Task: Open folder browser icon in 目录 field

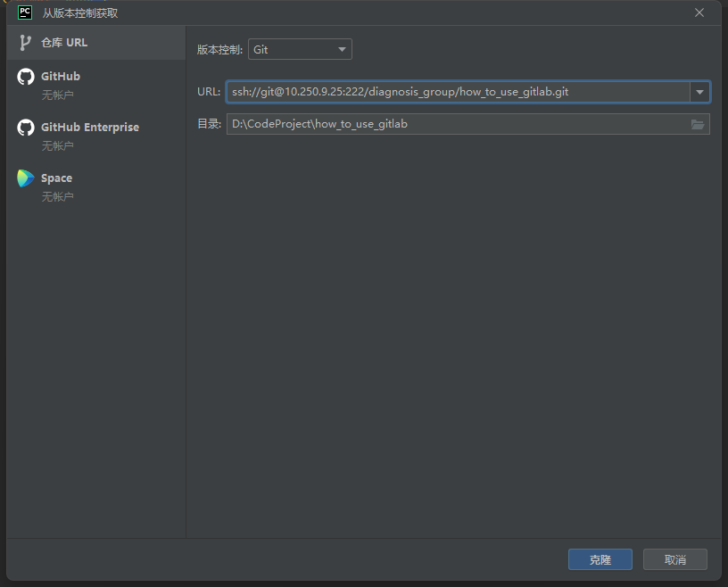Action: tap(698, 125)
